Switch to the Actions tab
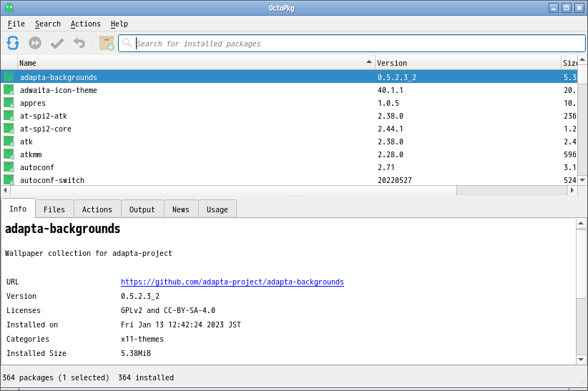588x391 pixels. pos(97,209)
